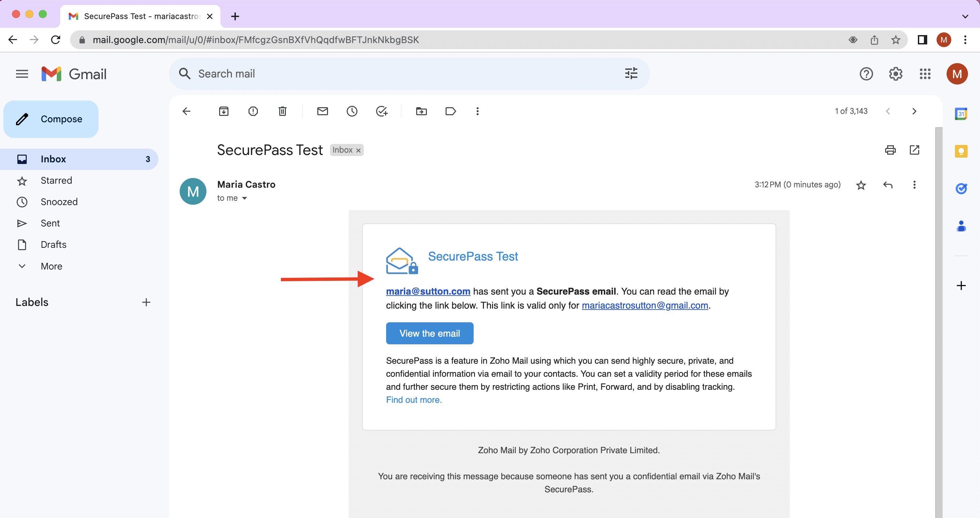Print the email conversation
The image size is (980, 518).
[890, 150]
